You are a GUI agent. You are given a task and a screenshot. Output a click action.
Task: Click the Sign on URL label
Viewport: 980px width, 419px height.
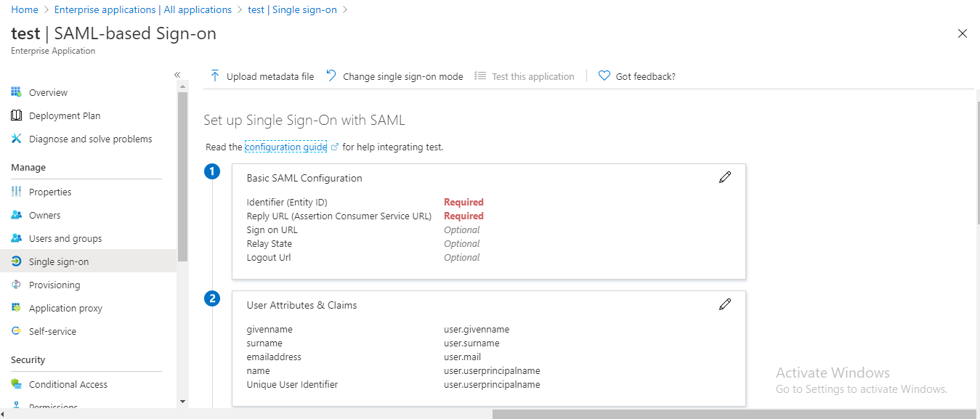[272, 230]
